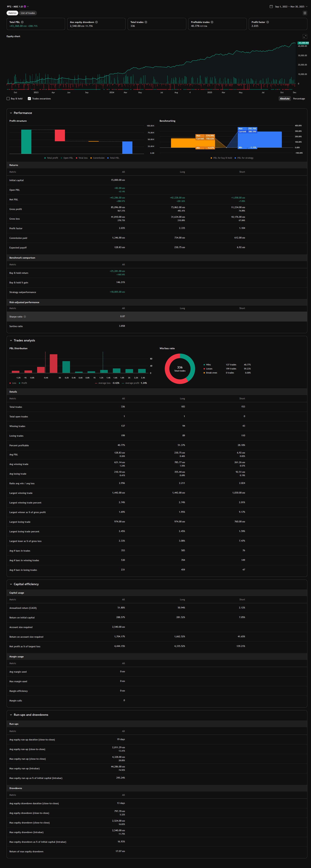Collapse the Trades analysis section

11,341
